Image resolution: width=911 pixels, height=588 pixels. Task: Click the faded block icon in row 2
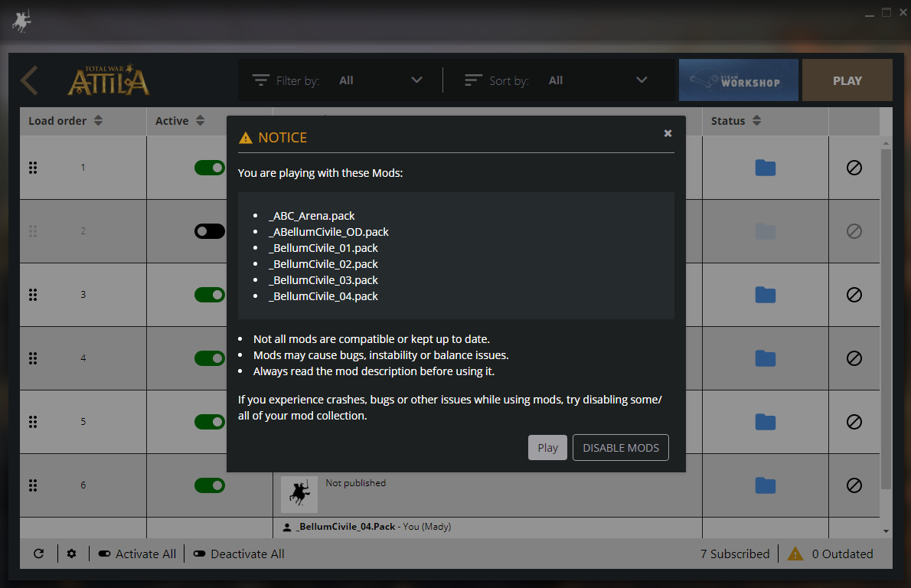point(854,231)
